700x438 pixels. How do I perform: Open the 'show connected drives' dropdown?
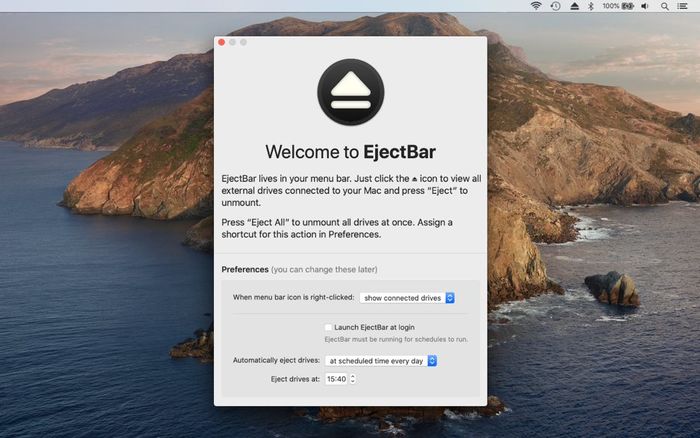407,298
